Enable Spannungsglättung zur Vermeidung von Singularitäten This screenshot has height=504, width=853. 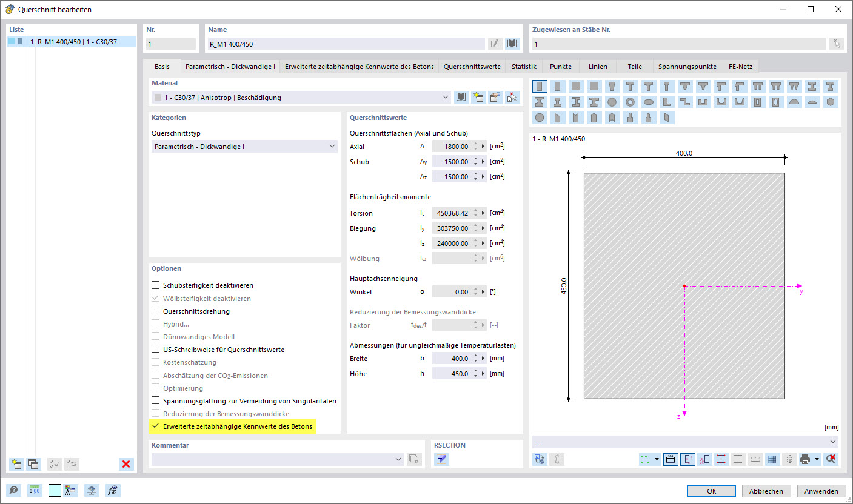click(156, 401)
